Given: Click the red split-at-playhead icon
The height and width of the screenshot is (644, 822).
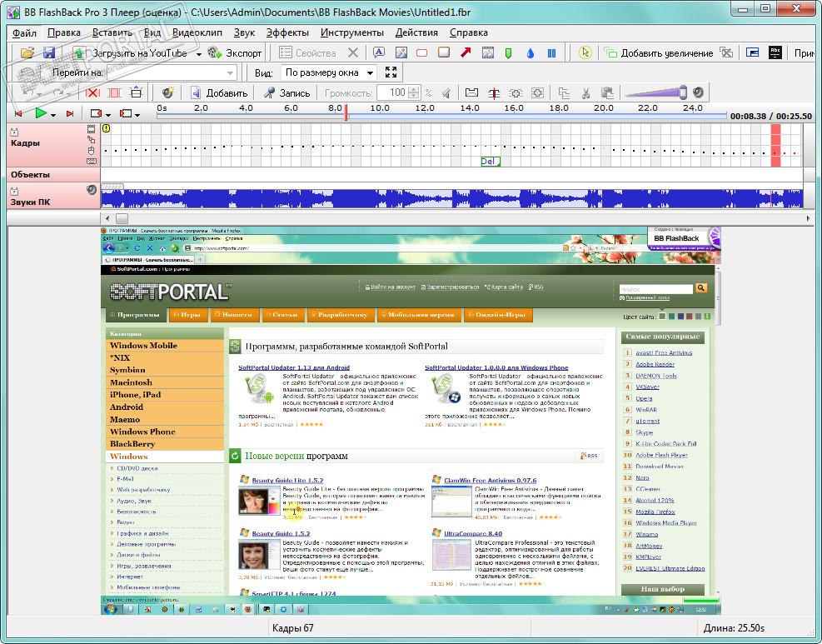Looking at the screenshot, I should coord(494,92).
